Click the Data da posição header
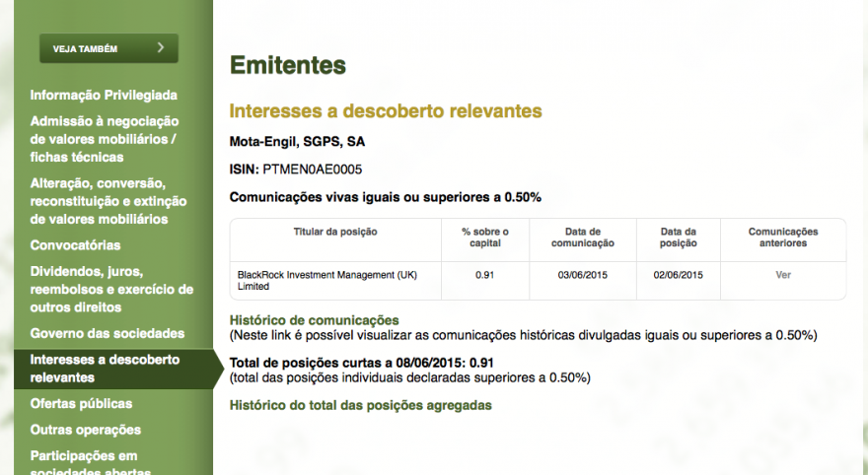This screenshot has height=475, width=868. tap(679, 237)
